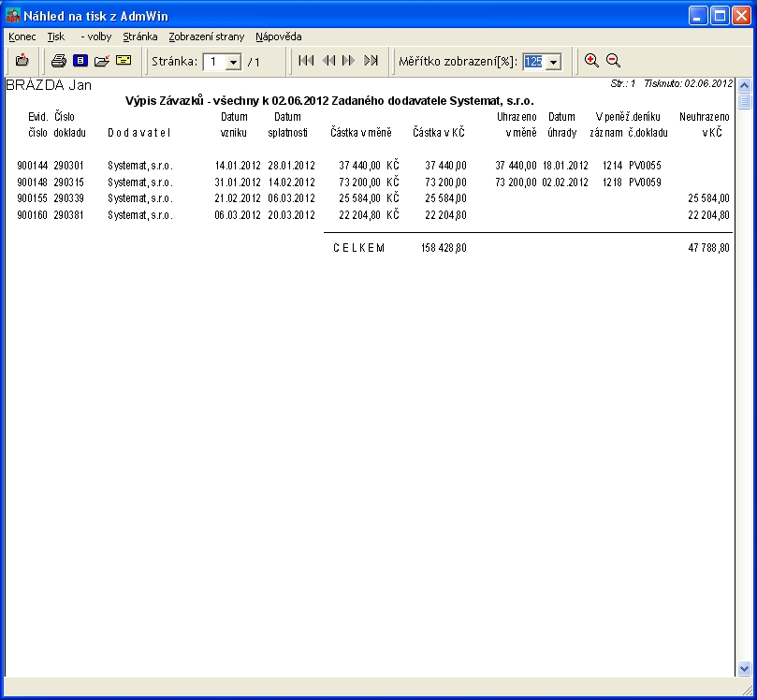Click due date 20.03.2012
The image size is (757, 700).
[292, 215]
